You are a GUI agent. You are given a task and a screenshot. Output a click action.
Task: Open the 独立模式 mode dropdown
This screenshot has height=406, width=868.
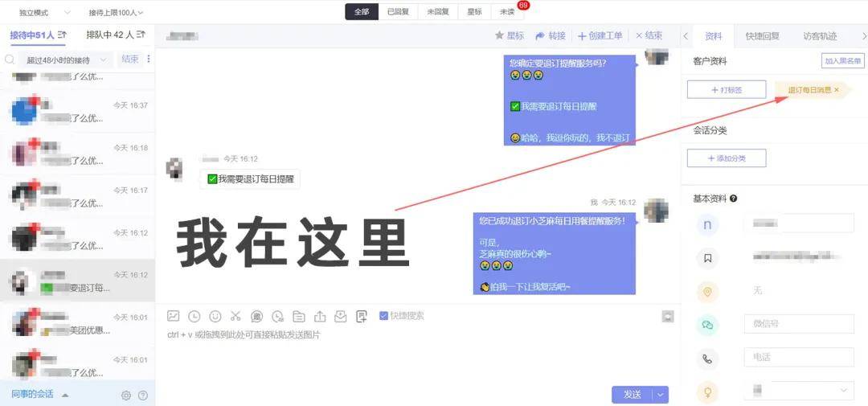click(x=45, y=12)
